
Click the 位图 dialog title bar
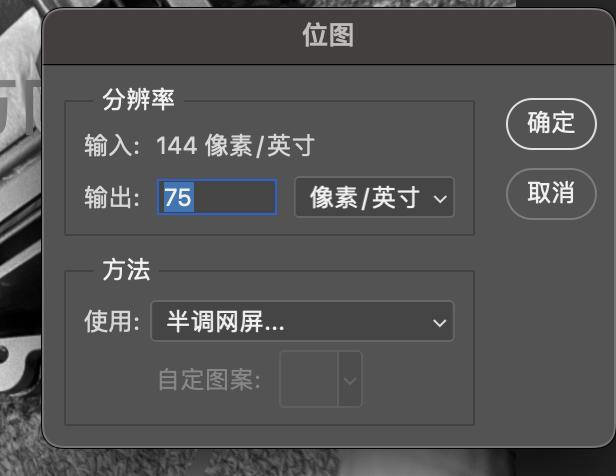pos(328,36)
